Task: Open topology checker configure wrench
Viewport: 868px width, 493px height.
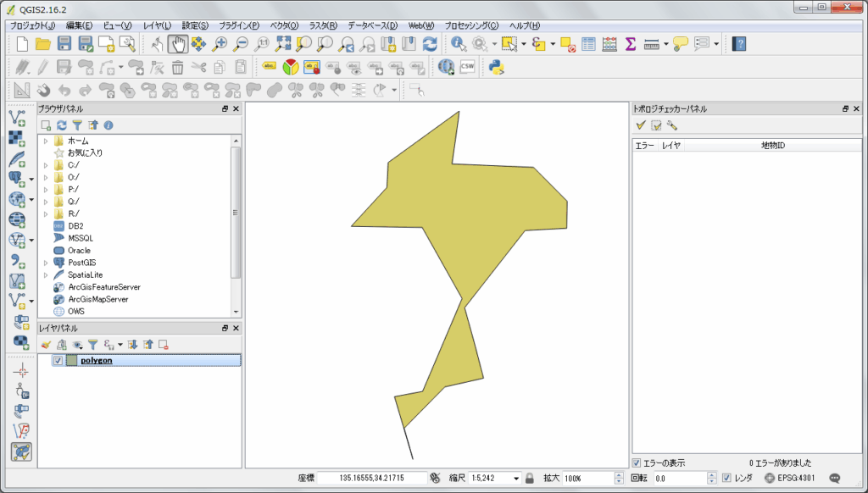Action: 671,125
